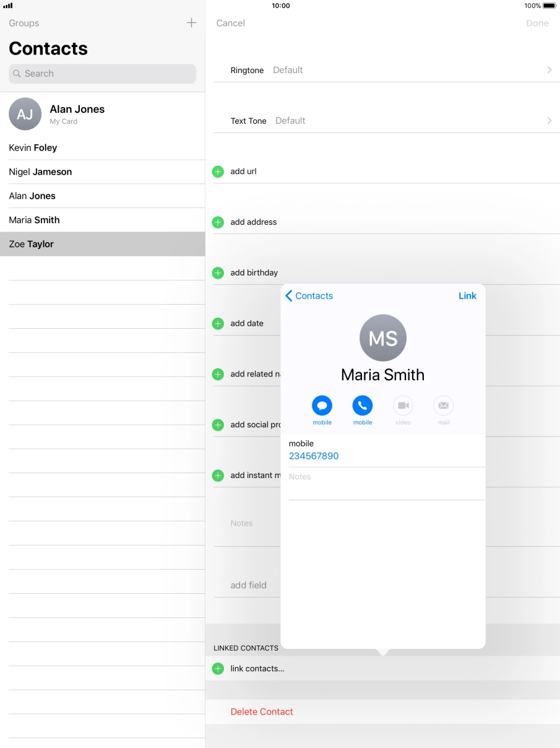
Task: Tap the MS avatar in popup
Action: click(382, 338)
